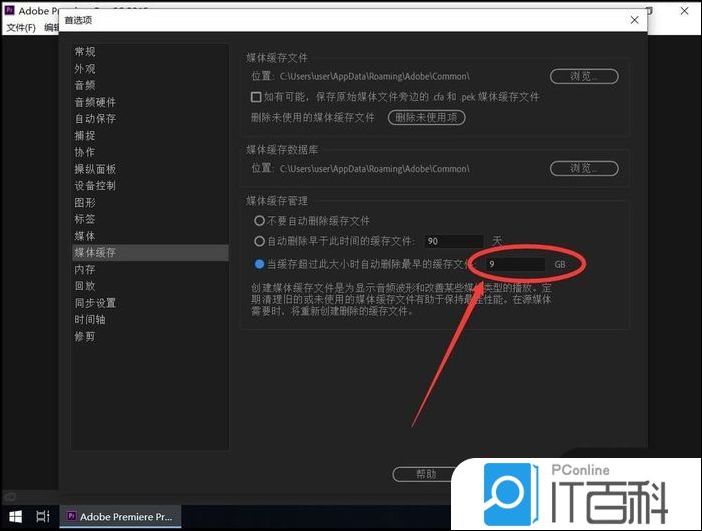Select 图形 preferences category
The height and width of the screenshot is (531, 702).
(x=85, y=202)
